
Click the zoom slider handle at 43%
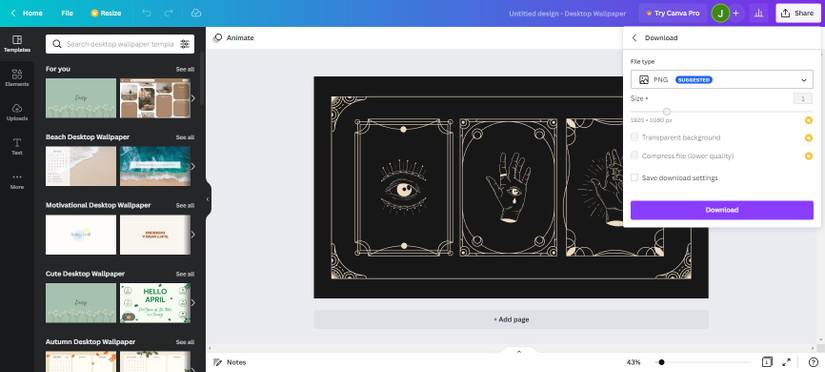pos(661,362)
